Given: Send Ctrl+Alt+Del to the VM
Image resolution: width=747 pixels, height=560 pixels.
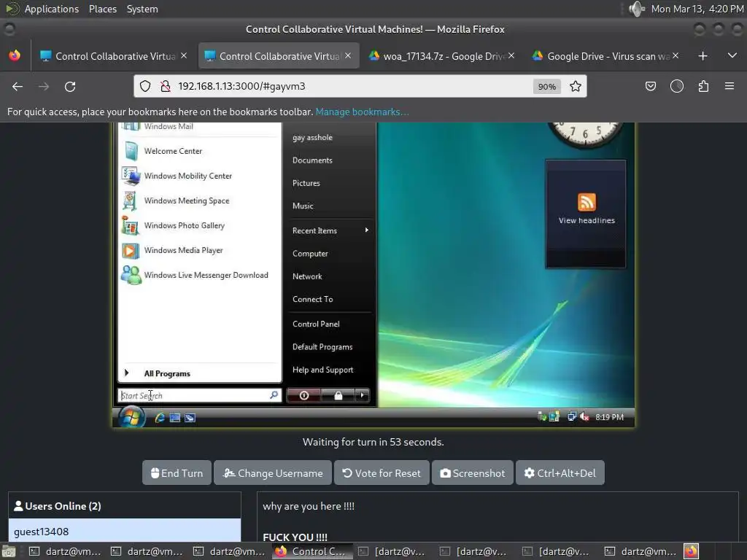Looking at the screenshot, I should pos(560,472).
